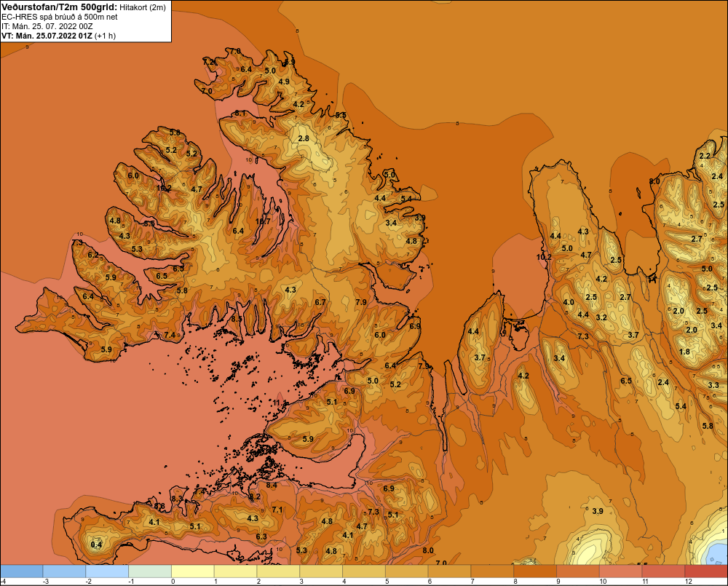Image resolution: width=728 pixels, height=586 pixels.
Task: Click the legend swatch between 8 and 9
Action: (535, 571)
